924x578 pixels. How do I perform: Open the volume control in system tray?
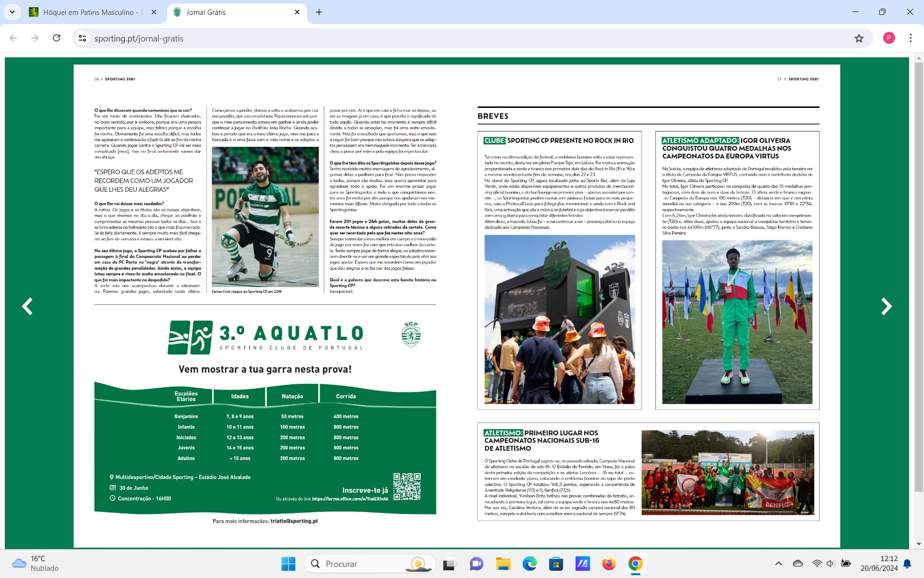(x=831, y=564)
